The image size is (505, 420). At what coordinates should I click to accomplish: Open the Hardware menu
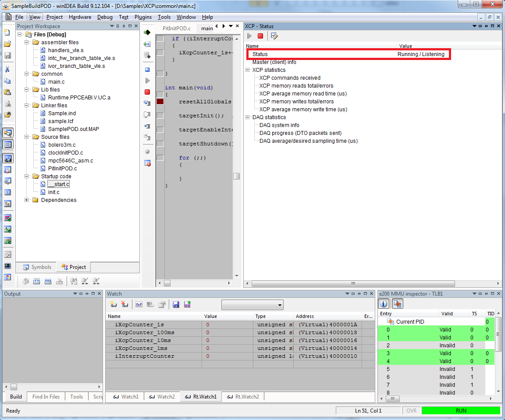[x=80, y=17]
